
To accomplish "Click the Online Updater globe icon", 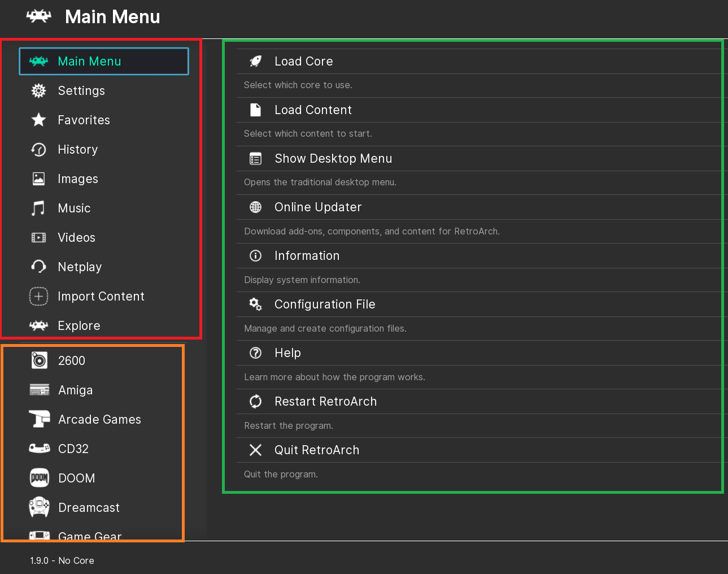I will pyautogui.click(x=255, y=207).
